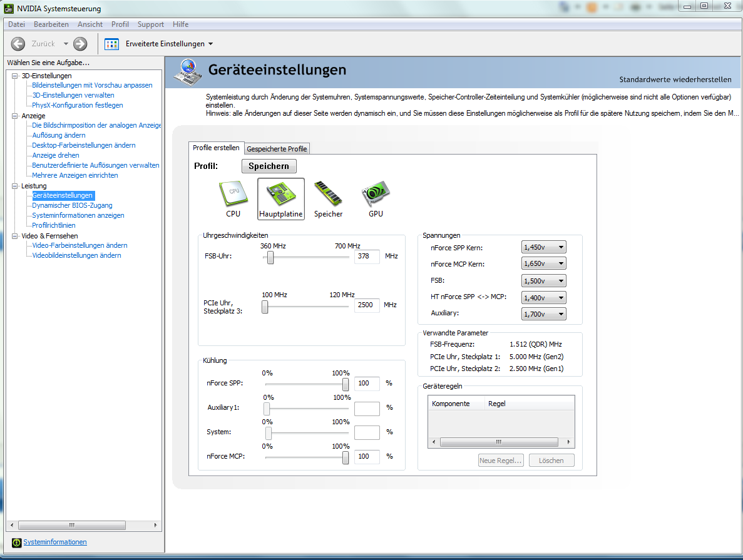
Task: Collapse the Anzeige tree node
Action: 15,116
